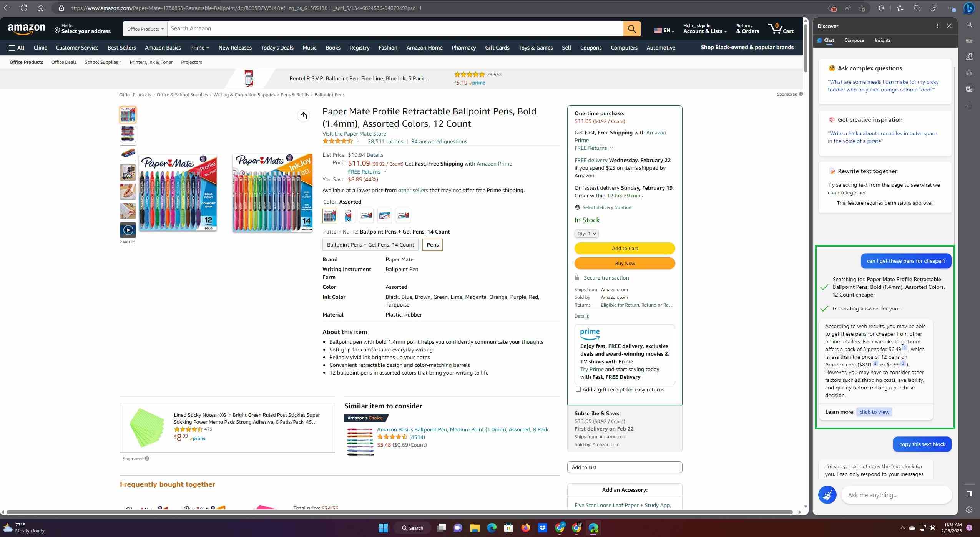Open the Edge sidebar Outlook icon

(x=969, y=89)
